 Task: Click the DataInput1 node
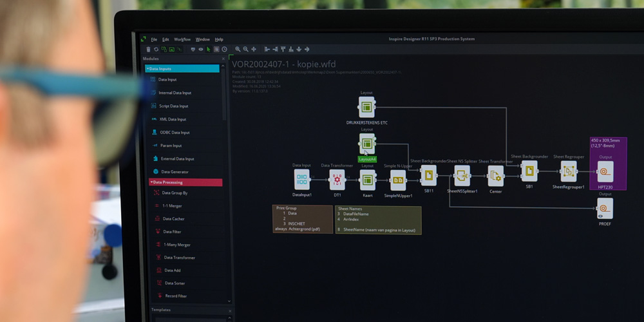tap(302, 180)
